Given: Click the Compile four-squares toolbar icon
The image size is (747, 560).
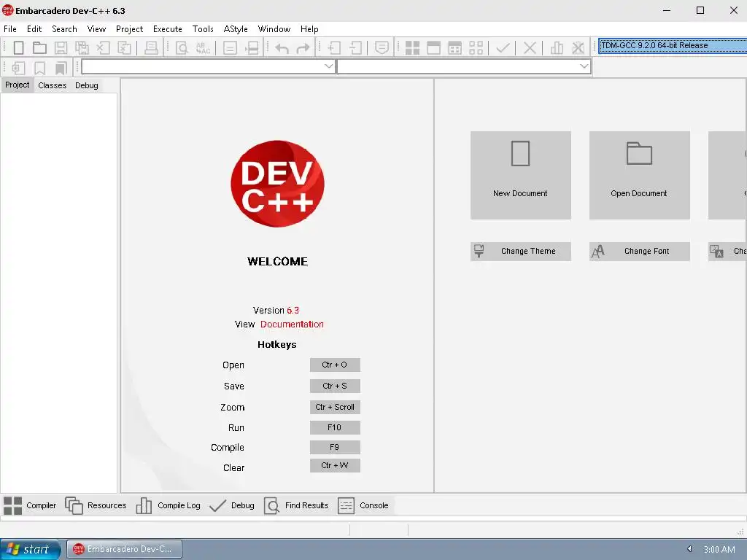Looking at the screenshot, I should click(x=412, y=47).
